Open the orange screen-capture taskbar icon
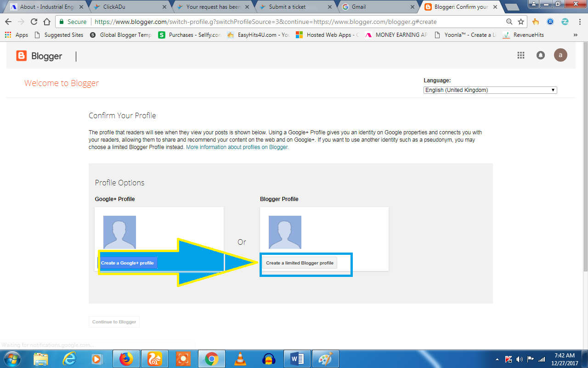 (183, 359)
